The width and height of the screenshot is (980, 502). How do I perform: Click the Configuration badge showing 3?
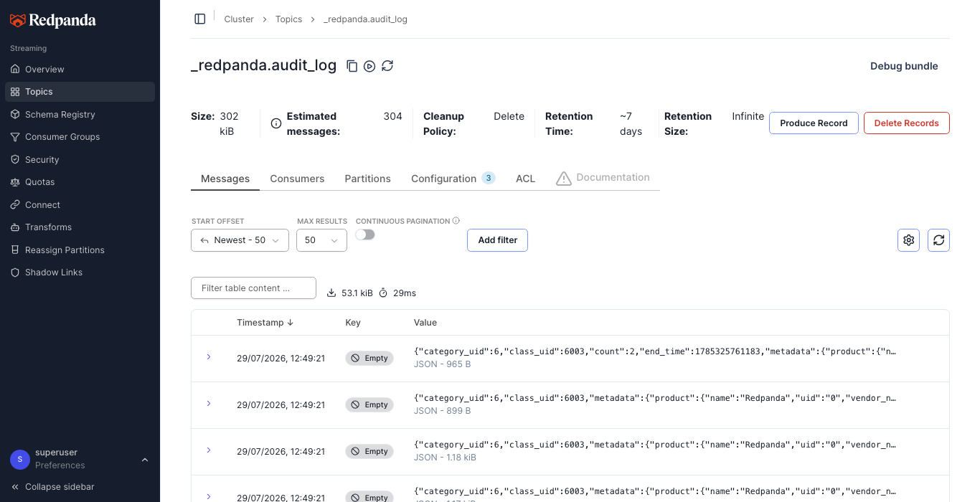point(489,178)
